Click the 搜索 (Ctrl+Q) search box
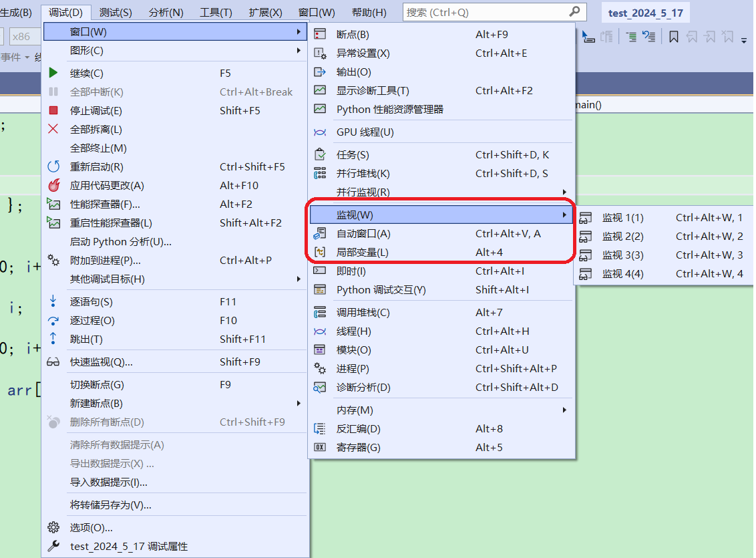The height and width of the screenshot is (558, 756). (x=494, y=13)
